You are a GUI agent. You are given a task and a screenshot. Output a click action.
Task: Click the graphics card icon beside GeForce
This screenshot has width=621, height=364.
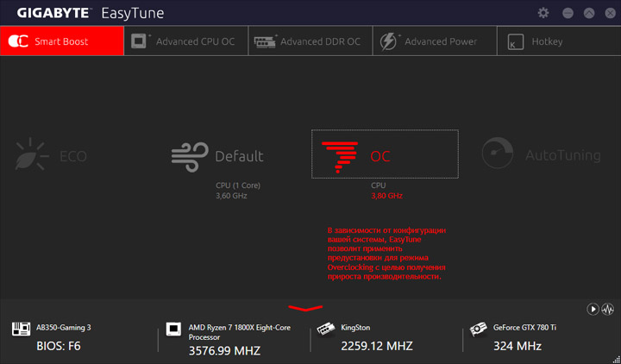tap(478, 329)
